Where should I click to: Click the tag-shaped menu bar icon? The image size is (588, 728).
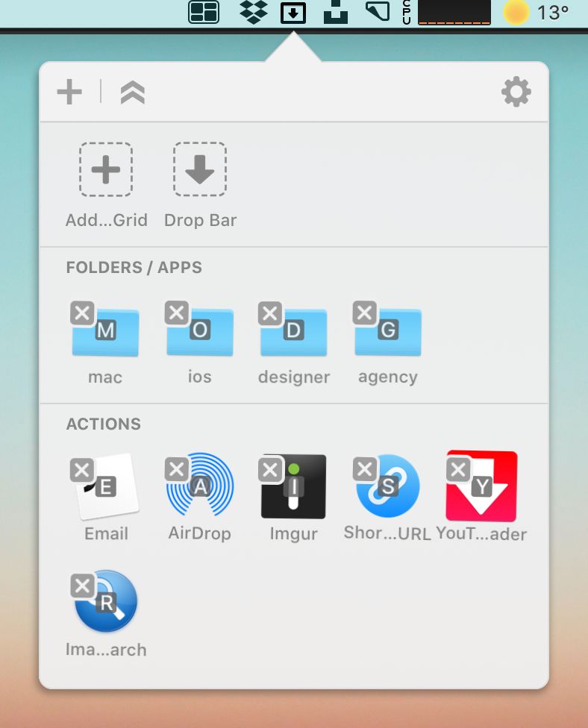point(378,12)
